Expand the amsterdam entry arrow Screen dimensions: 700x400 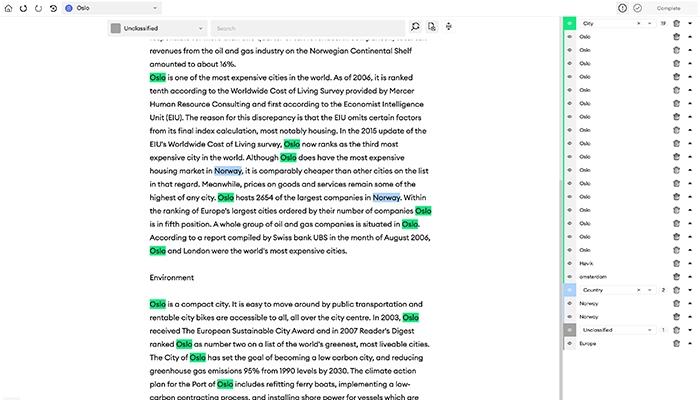pos(690,277)
